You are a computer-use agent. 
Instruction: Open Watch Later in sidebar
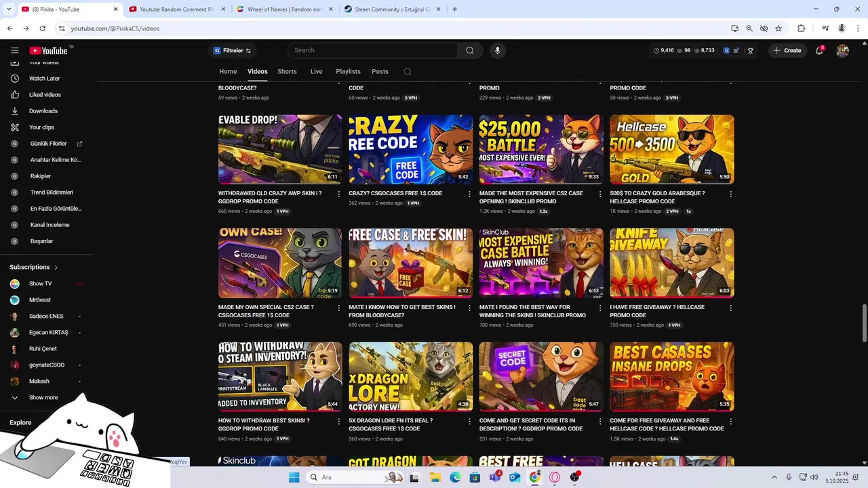[x=45, y=79]
